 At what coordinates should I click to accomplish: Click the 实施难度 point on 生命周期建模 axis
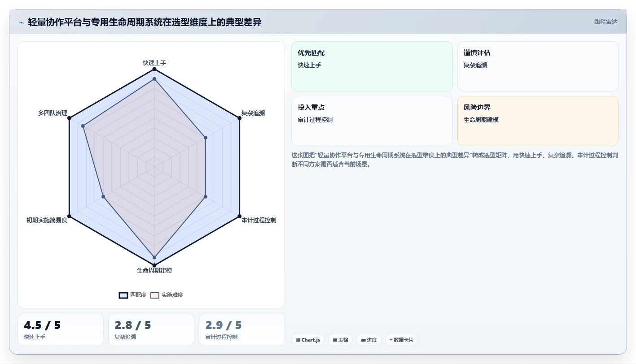[154, 257]
